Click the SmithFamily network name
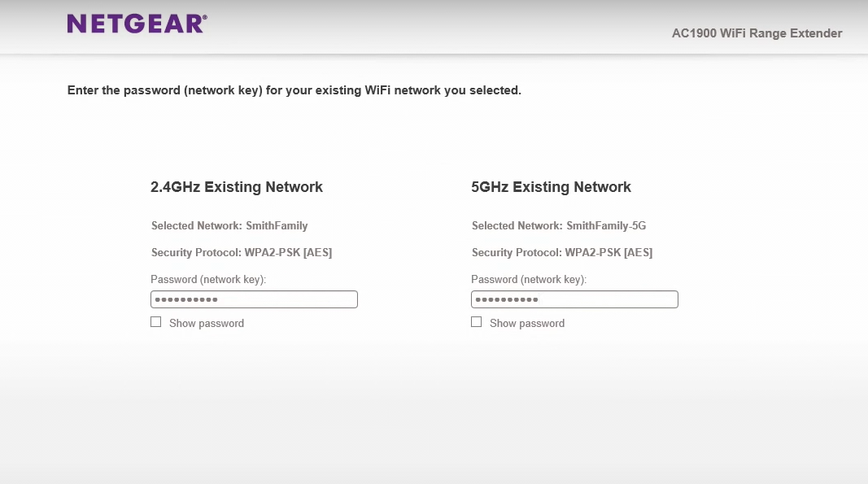 coord(277,225)
